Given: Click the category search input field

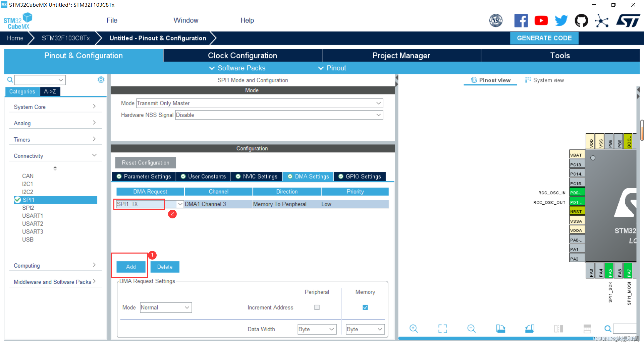Looking at the screenshot, I should point(40,80).
